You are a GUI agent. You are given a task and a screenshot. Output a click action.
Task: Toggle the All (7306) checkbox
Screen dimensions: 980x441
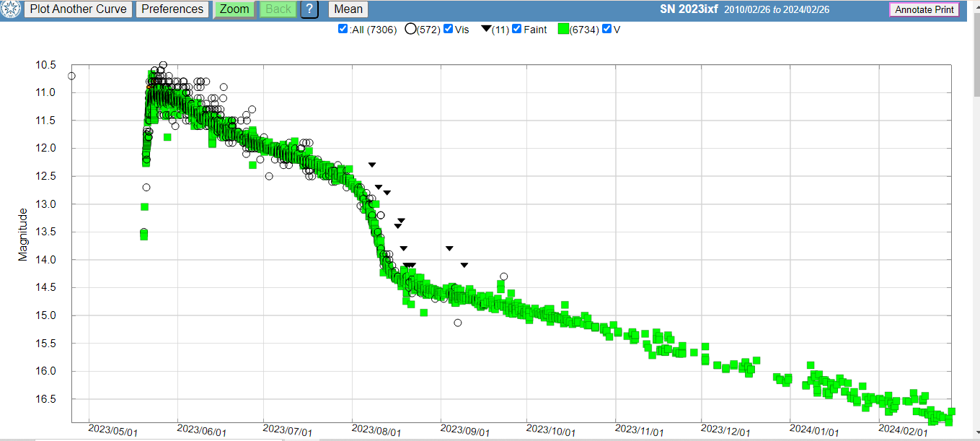click(343, 30)
